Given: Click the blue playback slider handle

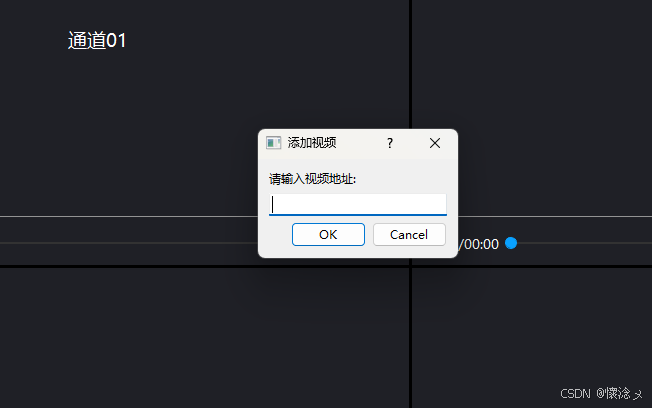Looking at the screenshot, I should [511, 243].
